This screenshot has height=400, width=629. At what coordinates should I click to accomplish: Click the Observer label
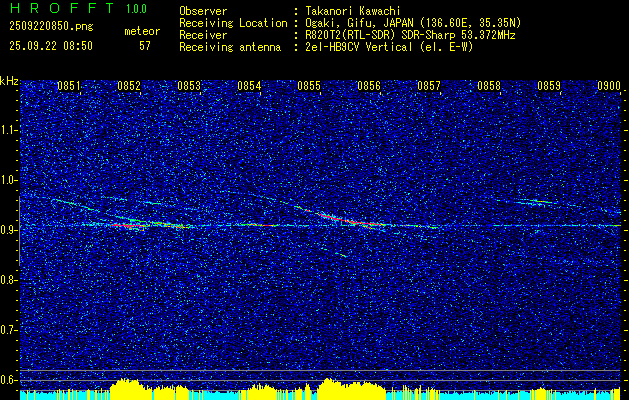[x=203, y=11]
